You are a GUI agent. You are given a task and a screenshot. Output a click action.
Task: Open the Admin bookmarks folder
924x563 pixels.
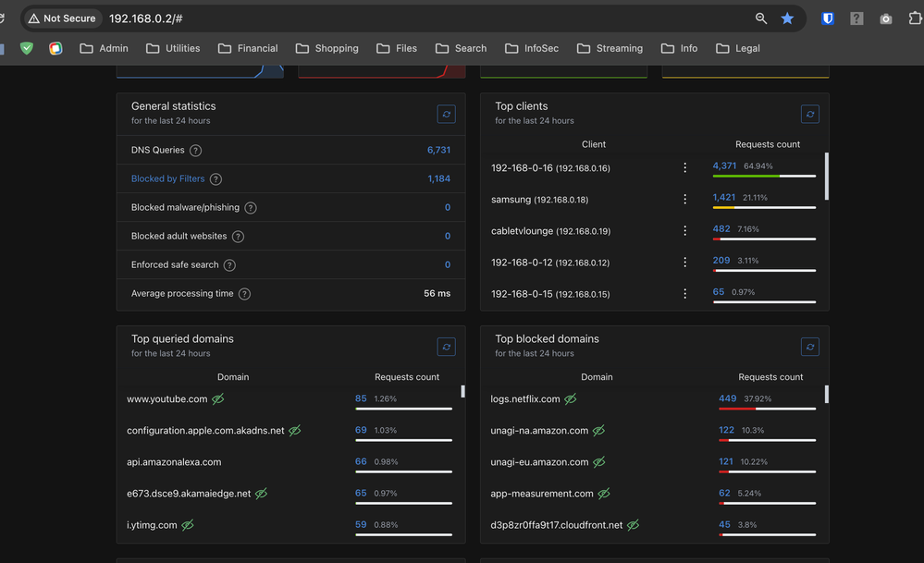tap(104, 48)
